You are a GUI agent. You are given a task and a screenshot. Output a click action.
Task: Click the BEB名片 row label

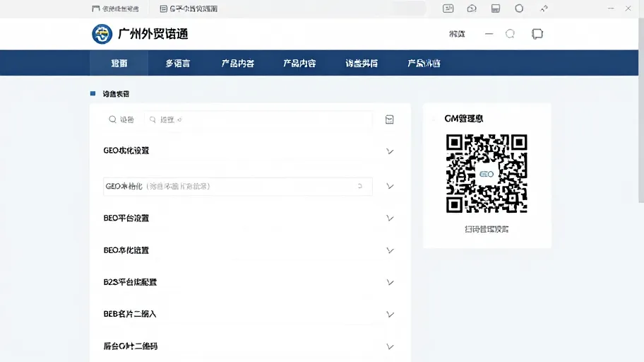(x=130, y=314)
